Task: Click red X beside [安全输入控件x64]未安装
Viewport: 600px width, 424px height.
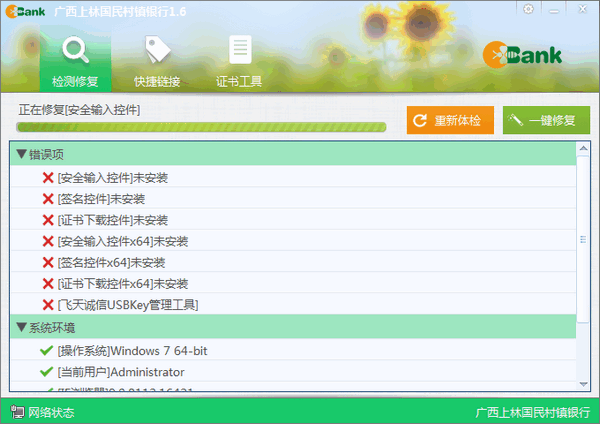Action: (x=47, y=241)
